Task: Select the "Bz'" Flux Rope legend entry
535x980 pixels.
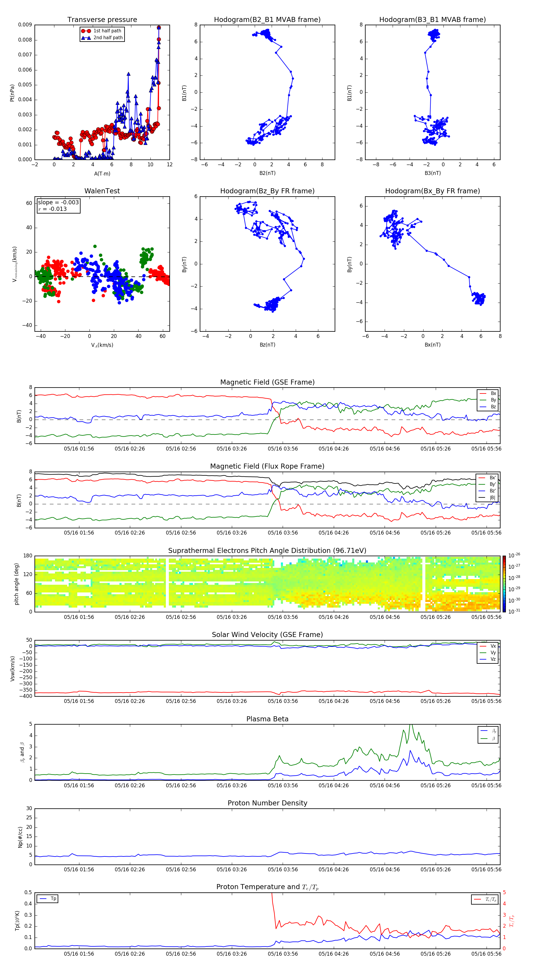Action: (487, 491)
